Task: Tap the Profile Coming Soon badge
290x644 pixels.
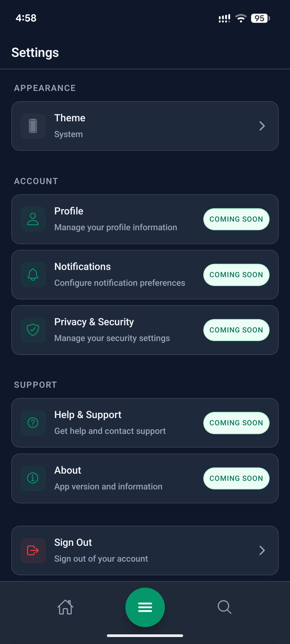Action: pyautogui.click(x=236, y=219)
